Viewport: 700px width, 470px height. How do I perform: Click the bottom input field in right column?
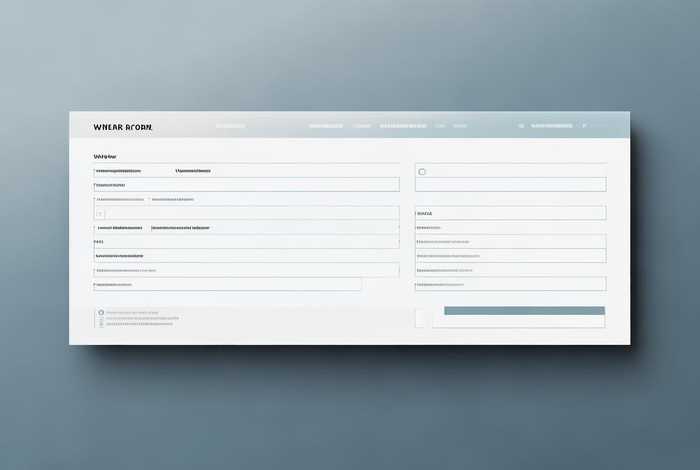click(x=510, y=284)
